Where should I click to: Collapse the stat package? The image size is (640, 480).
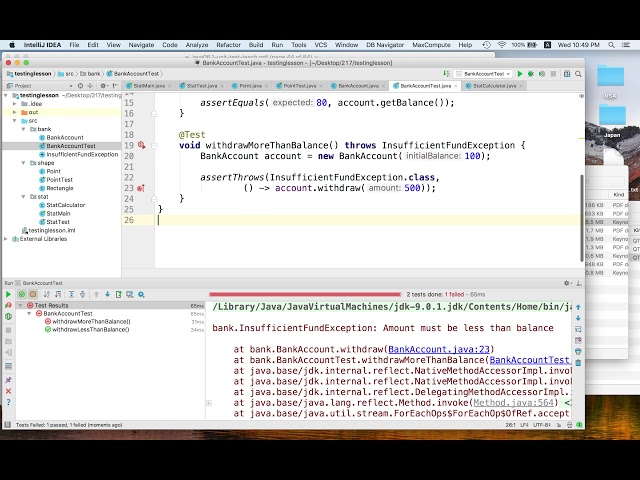pos(23,197)
